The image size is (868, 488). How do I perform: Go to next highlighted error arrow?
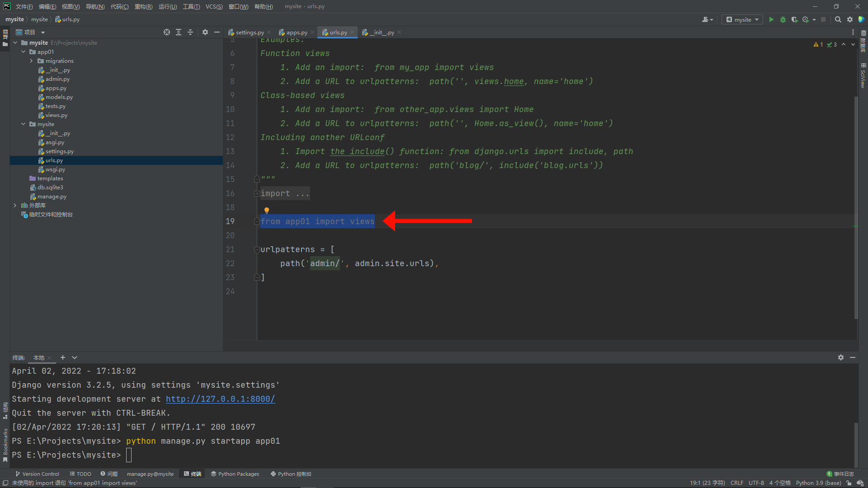pos(853,44)
